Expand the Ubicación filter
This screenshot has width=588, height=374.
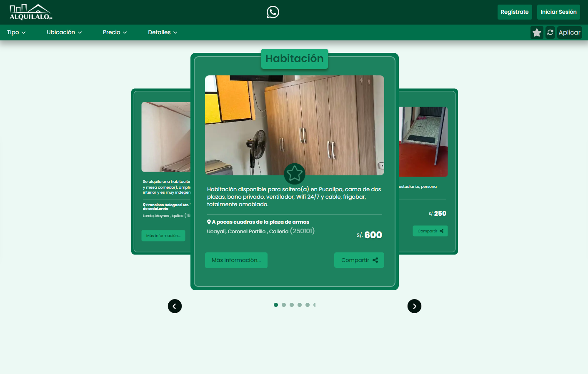[64, 32]
